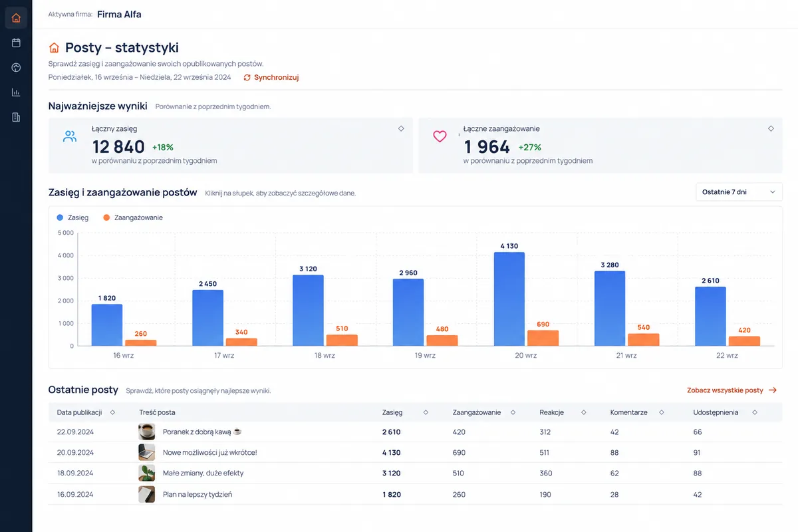
Task: Click the 12 840 total reach value
Action: pos(118,147)
